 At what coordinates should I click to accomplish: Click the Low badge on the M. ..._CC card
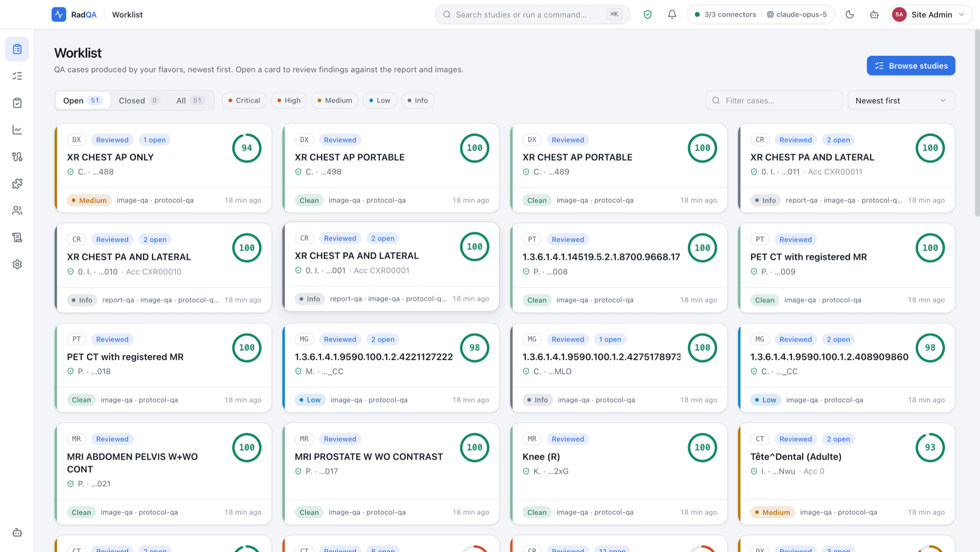pos(310,400)
